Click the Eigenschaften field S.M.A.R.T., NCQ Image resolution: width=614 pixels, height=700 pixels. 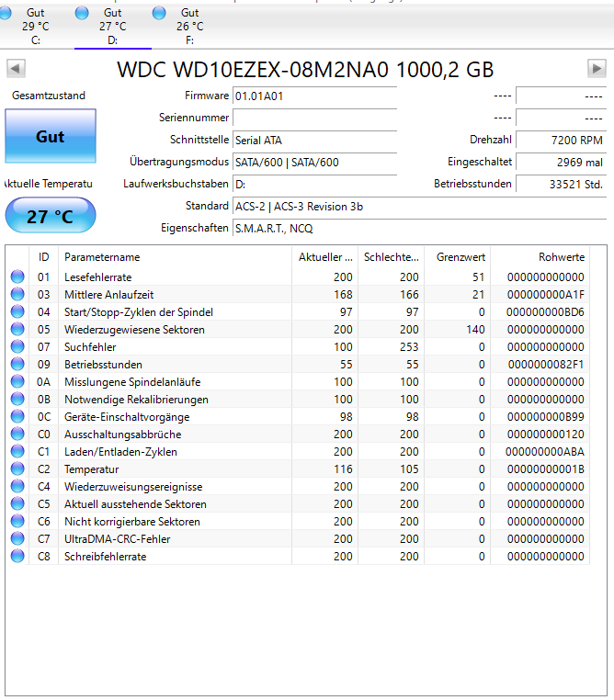tap(419, 228)
